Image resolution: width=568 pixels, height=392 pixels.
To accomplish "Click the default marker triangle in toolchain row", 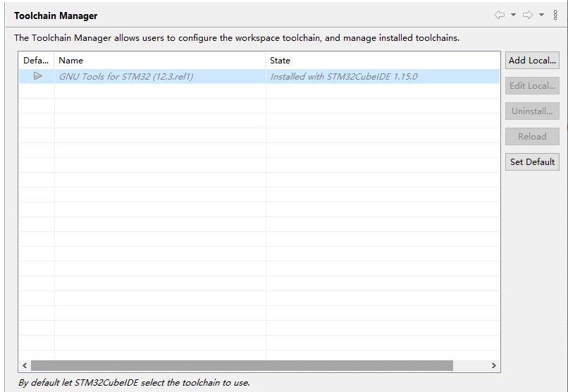I will click(37, 75).
